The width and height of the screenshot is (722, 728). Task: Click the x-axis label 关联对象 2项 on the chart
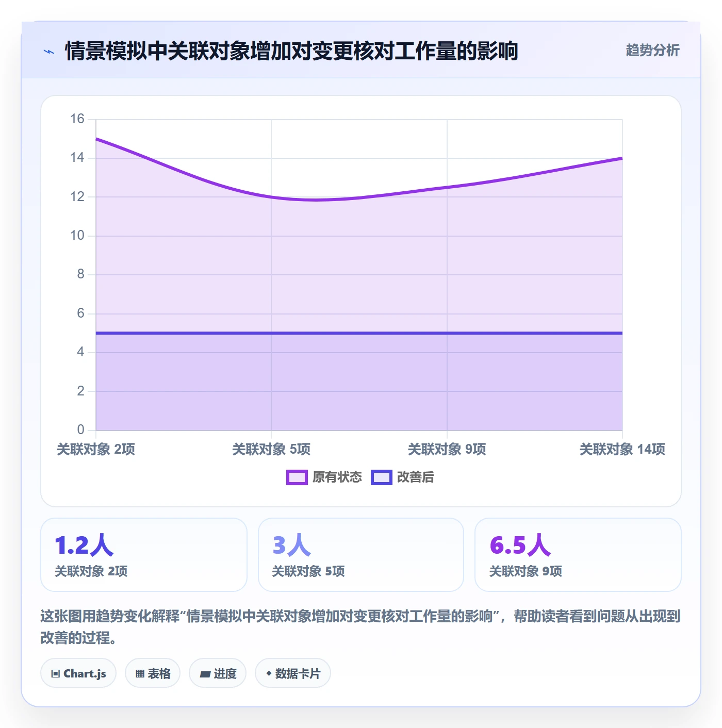coord(96,449)
